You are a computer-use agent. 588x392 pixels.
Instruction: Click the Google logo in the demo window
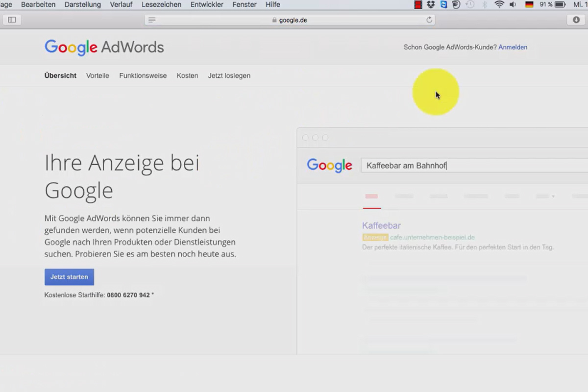coord(329,166)
